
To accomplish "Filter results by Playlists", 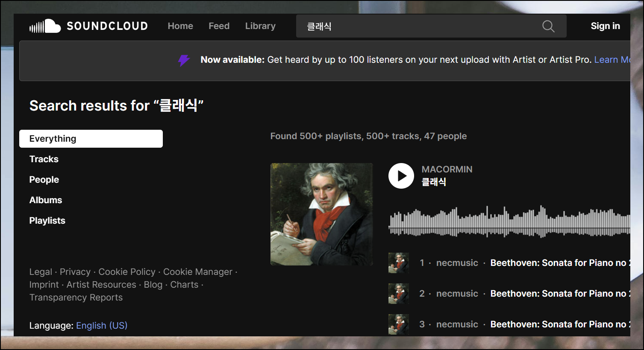I will tap(47, 221).
